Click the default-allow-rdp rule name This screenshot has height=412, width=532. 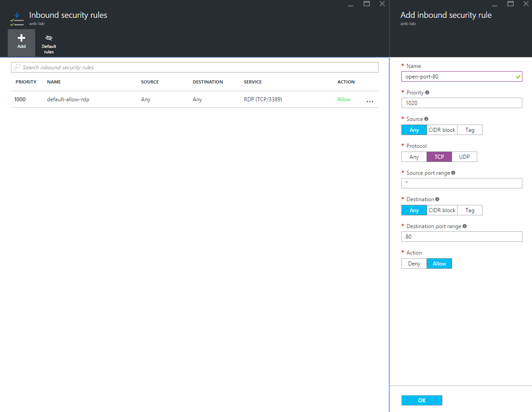[x=68, y=99]
